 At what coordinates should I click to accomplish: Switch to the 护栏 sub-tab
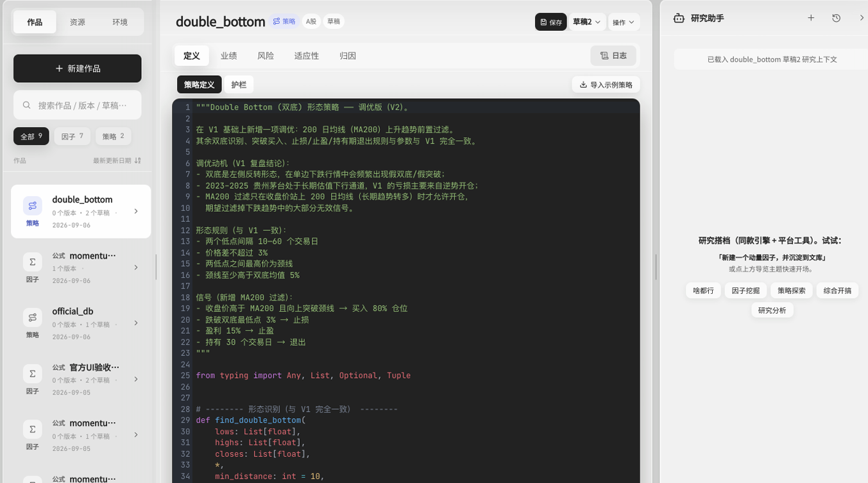[x=239, y=85]
